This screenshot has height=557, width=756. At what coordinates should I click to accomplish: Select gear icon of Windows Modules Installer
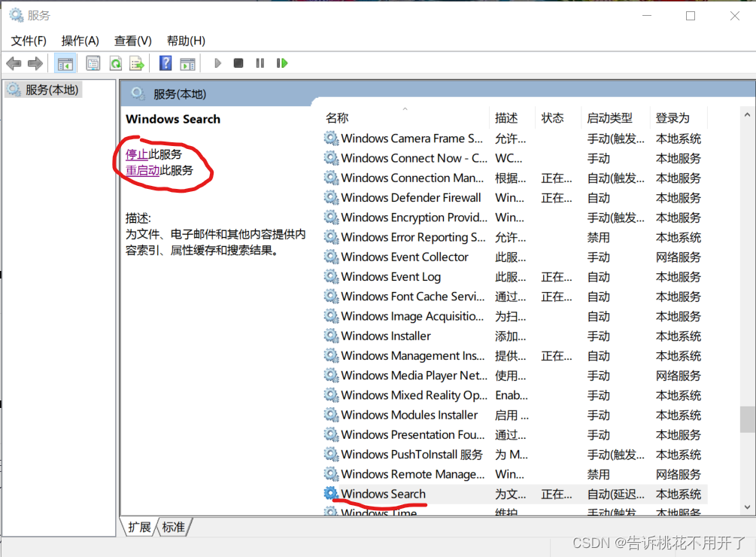(x=331, y=415)
